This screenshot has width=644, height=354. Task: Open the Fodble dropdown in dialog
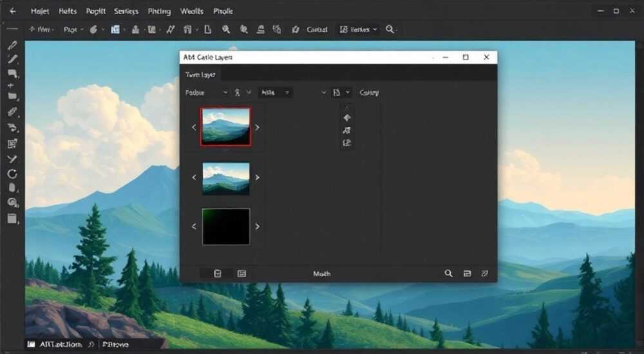206,93
